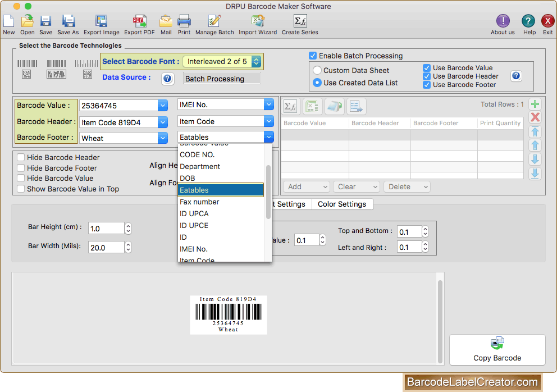Viewport: 557px width, 392px height.
Task: Uncheck Use Barcode Header checkbox
Action: tap(427, 76)
